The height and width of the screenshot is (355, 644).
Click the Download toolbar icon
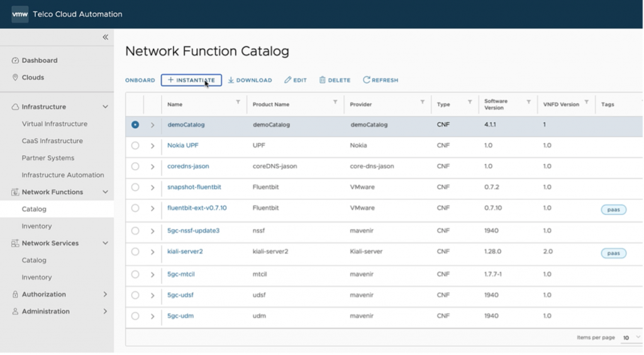click(231, 80)
